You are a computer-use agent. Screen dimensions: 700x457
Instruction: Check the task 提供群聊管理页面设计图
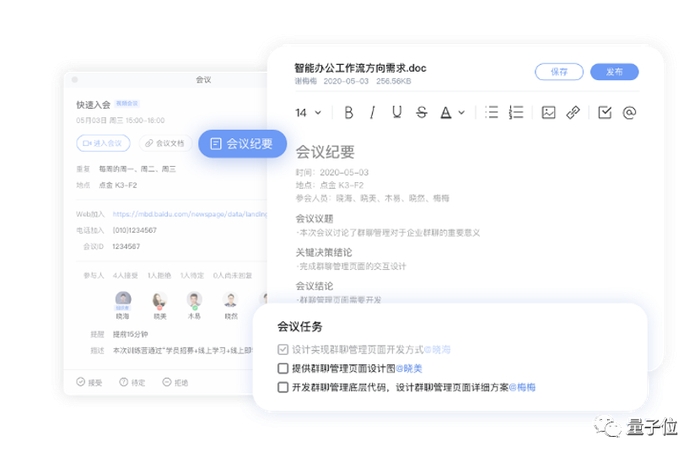283,368
